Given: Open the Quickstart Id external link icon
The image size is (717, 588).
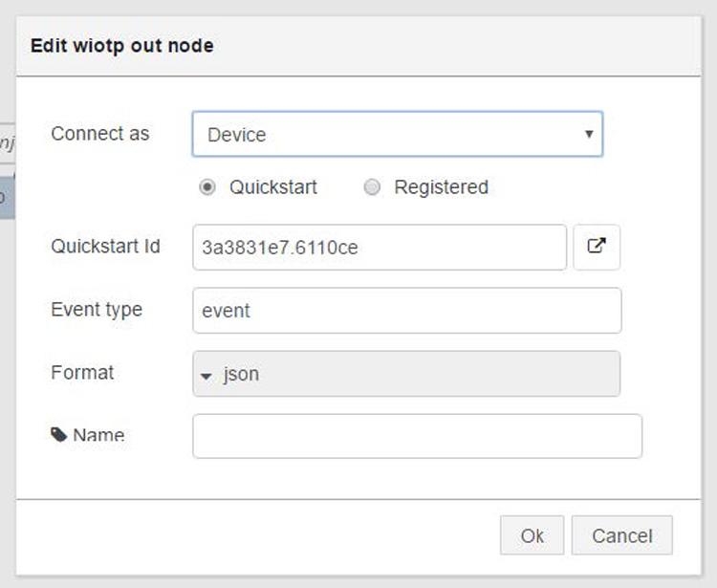Looking at the screenshot, I should click(597, 247).
